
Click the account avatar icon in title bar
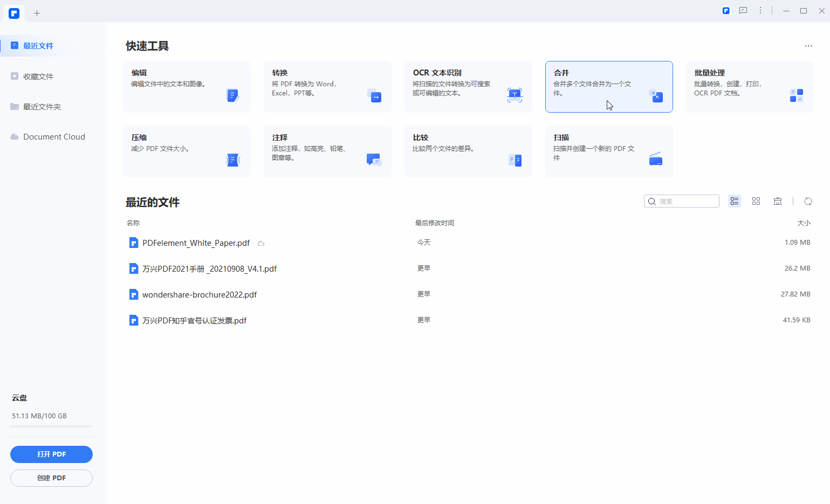726,10
